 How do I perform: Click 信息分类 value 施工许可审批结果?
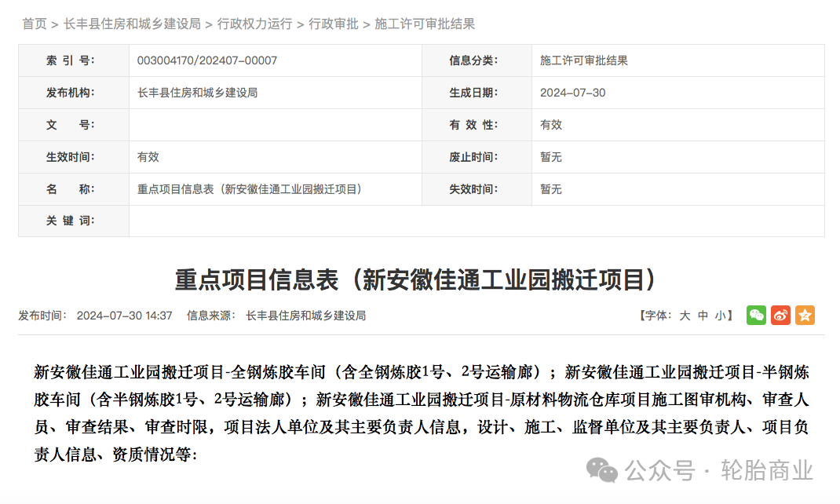(584, 60)
